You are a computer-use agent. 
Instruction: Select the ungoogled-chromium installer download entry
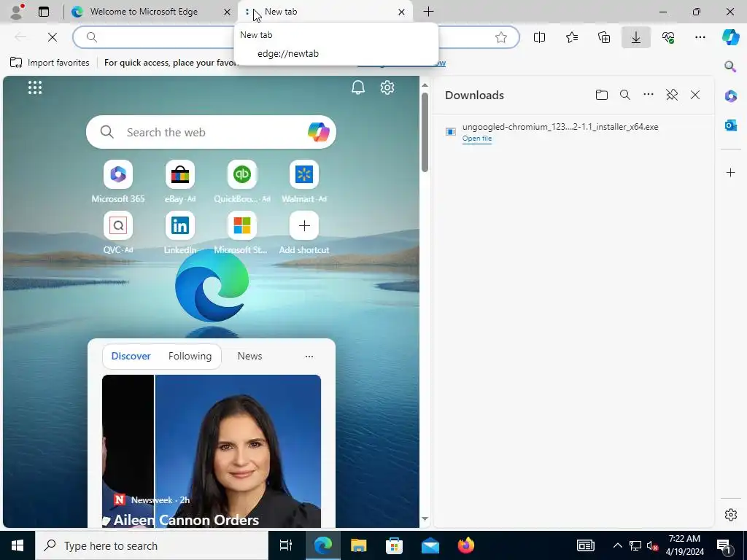tap(573, 132)
